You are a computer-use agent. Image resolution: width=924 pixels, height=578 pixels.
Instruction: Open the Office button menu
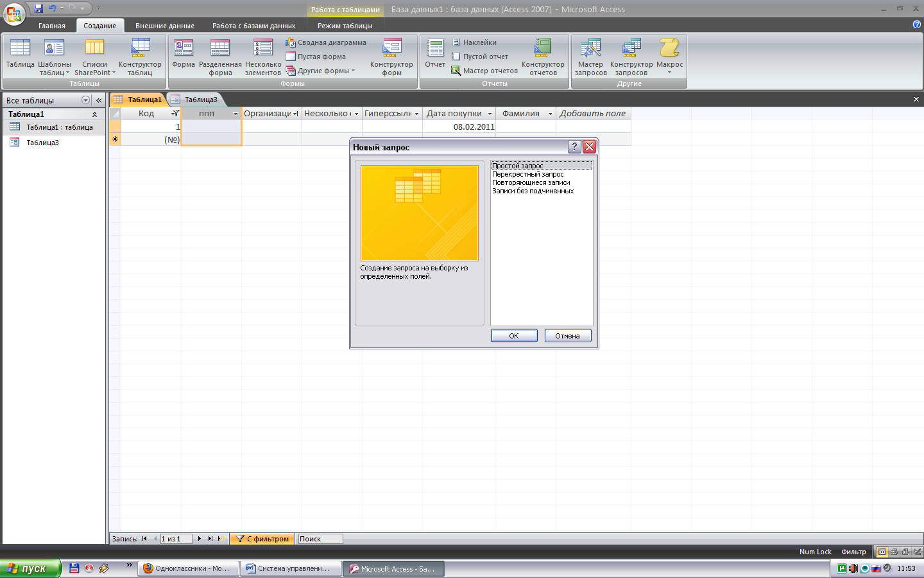pyautogui.click(x=14, y=13)
